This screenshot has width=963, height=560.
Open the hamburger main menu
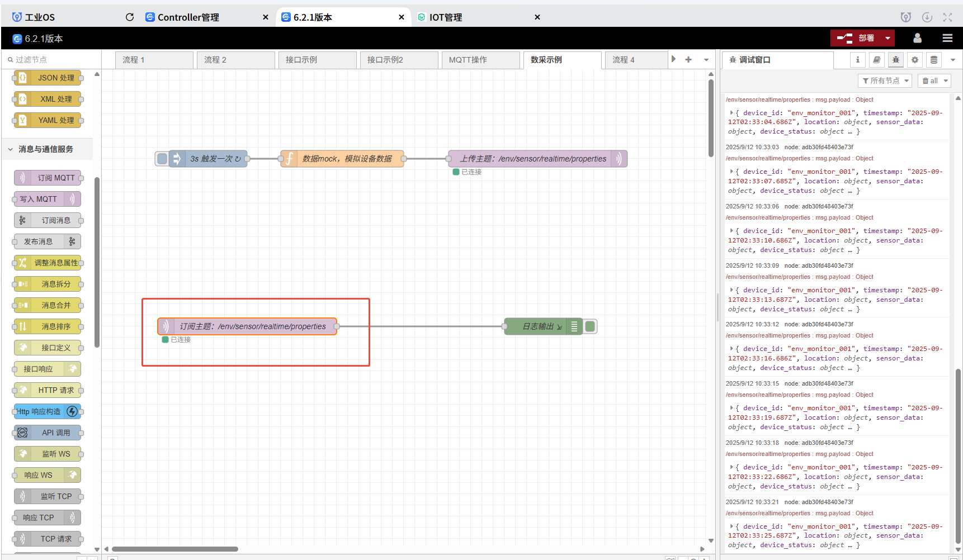click(947, 38)
